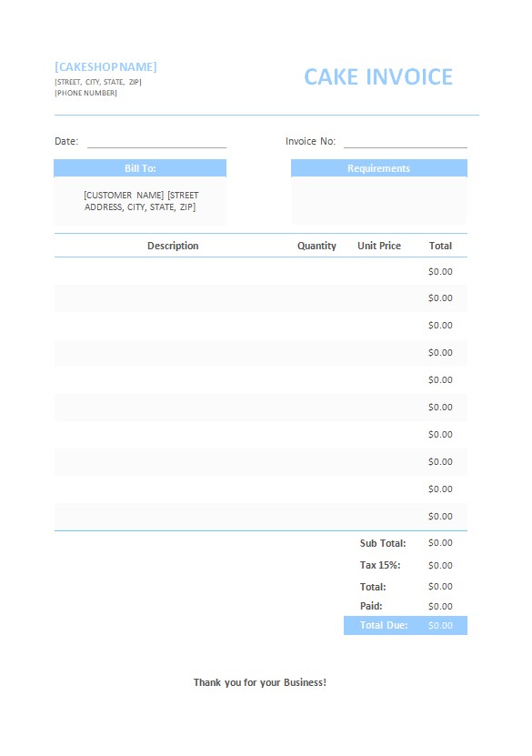The height and width of the screenshot is (756, 532).
Task: Click the $0.00 value next to Tax 15%
Action: [x=440, y=565]
